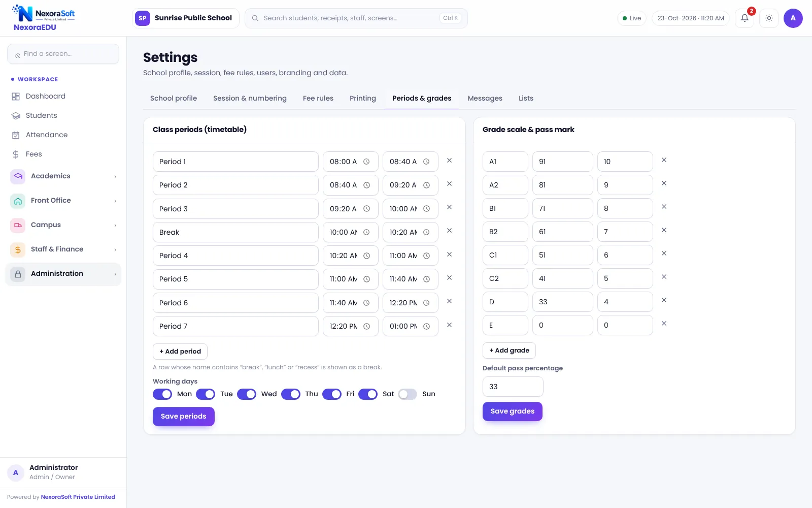Open the Messages tab
Viewport: 812px width, 508px height.
coord(485,98)
